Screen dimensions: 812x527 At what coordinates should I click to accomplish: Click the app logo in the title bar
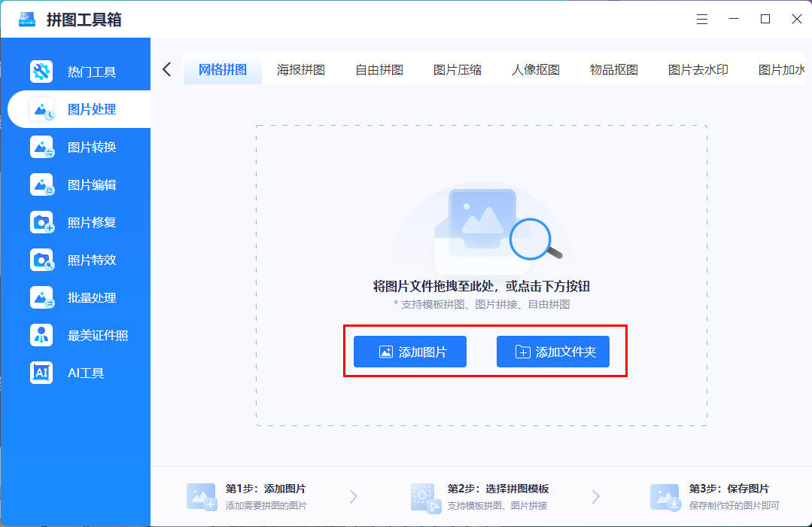click(26, 19)
